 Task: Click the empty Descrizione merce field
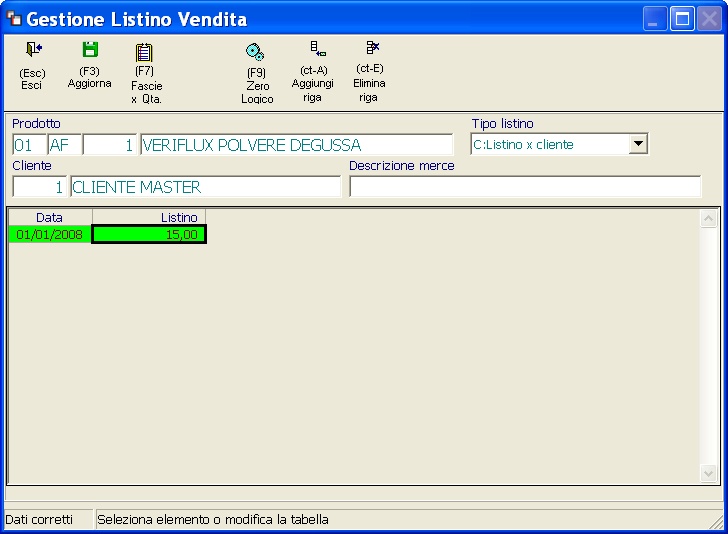tap(525, 187)
